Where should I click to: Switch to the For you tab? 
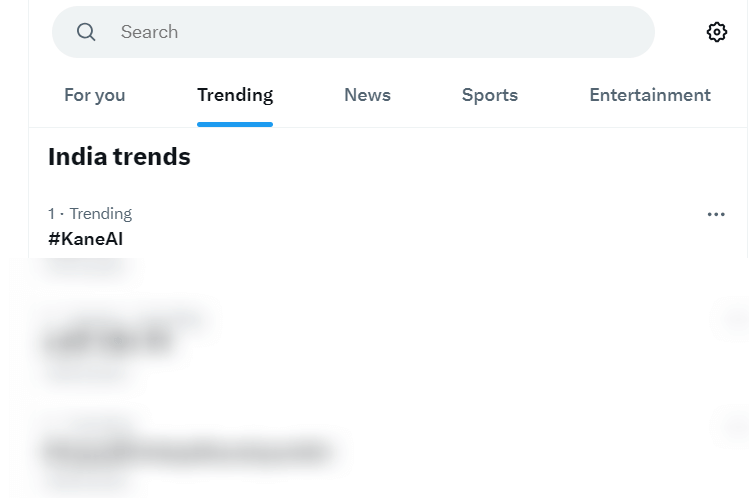click(x=95, y=95)
